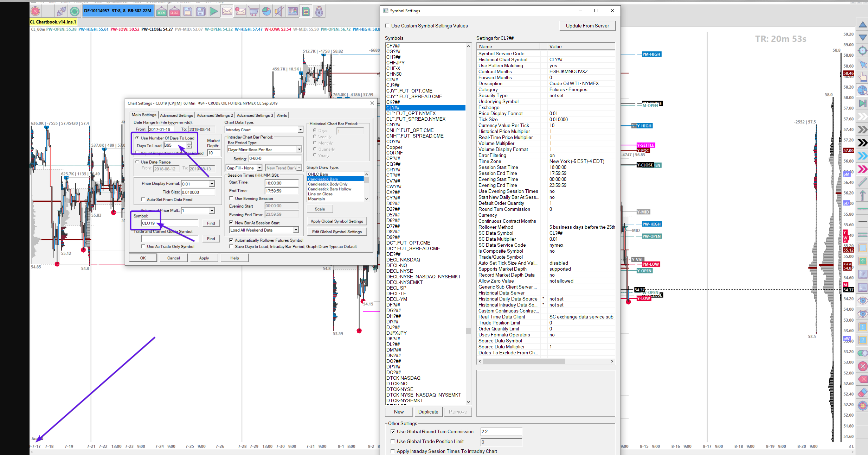Click the green play triangle toolbar icon

pyautogui.click(x=213, y=12)
